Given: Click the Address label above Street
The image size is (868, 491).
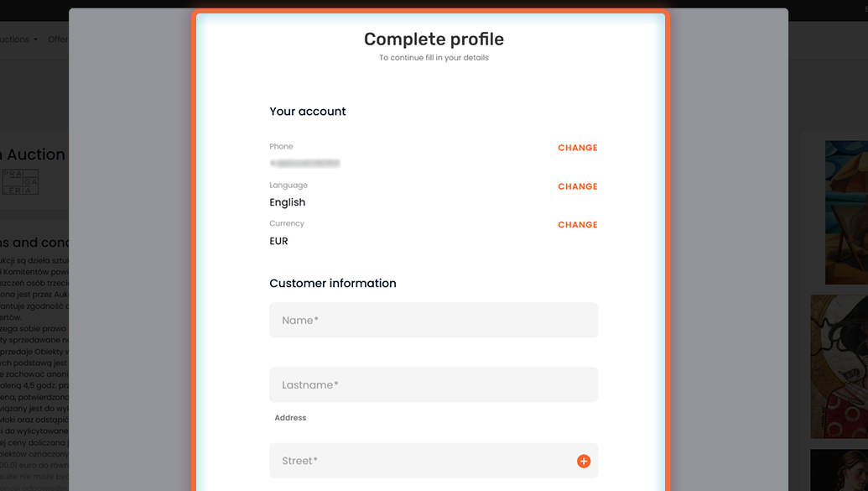Looking at the screenshot, I should tap(290, 418).
